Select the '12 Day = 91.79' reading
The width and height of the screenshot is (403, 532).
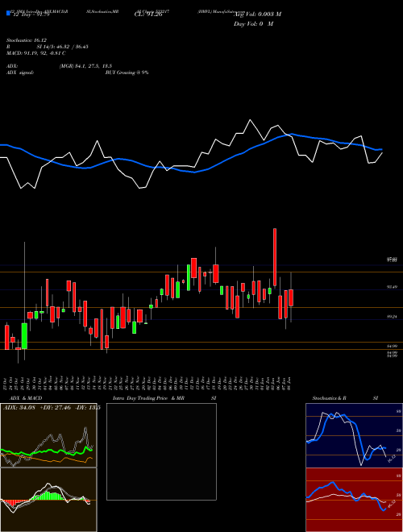(31, 15)
